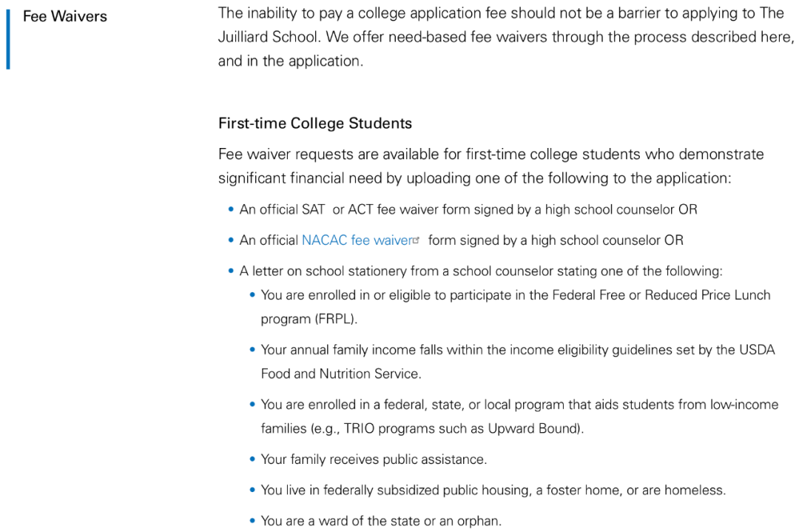Click the bullet before 'Your family receives public assistance'
The width and height of the screenshot is (799, 532).
point(253,459)
